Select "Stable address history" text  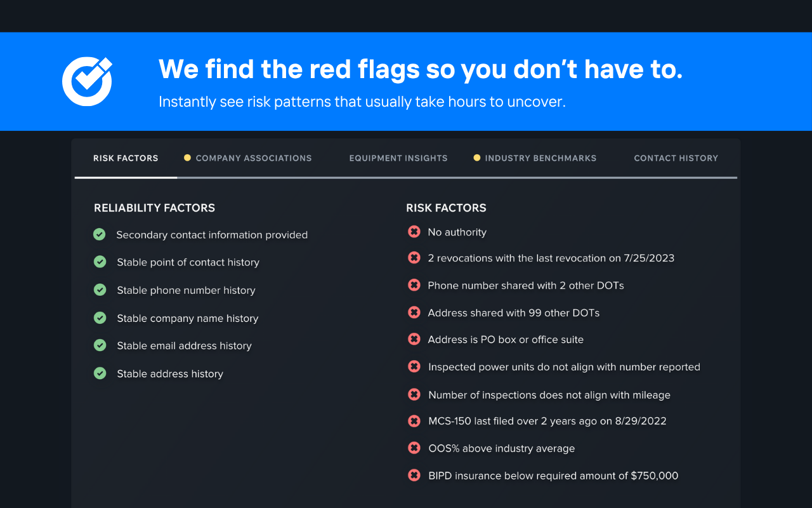170,373
